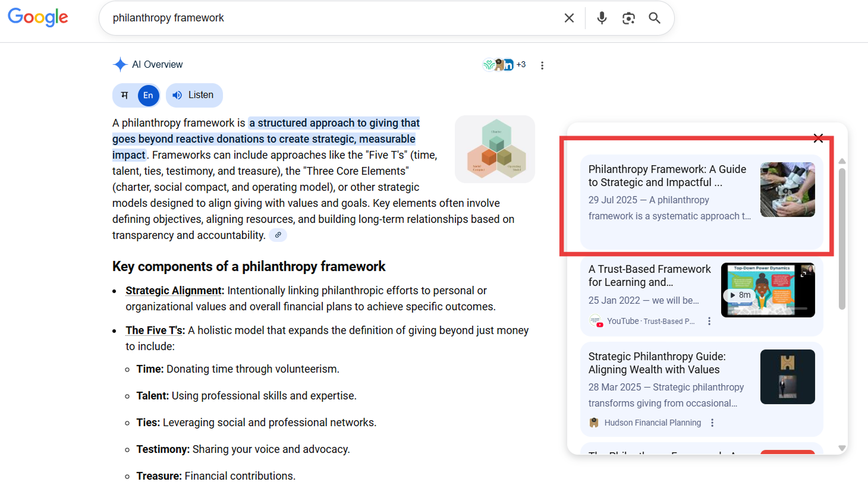Open more options for YouTube result
This screenshot has width=868, height=485.
[x=709, y=321]
